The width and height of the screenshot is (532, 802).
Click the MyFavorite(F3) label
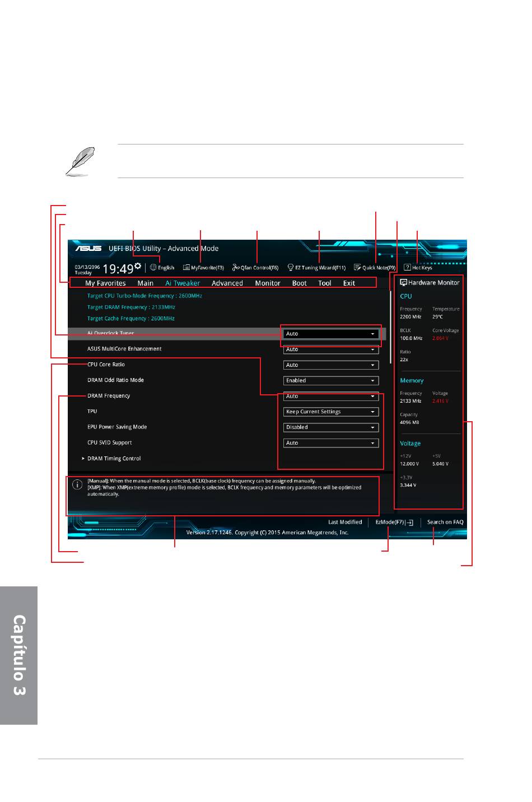pyautogui.click(x=207, y=268)
